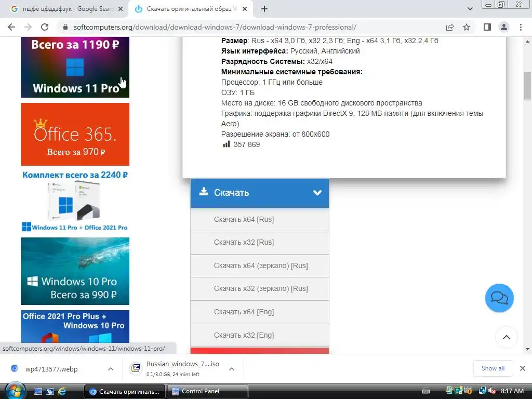The height and width of the screenshot is (399, 532).
Task: Go back to previous page
Action: (11, 27)
